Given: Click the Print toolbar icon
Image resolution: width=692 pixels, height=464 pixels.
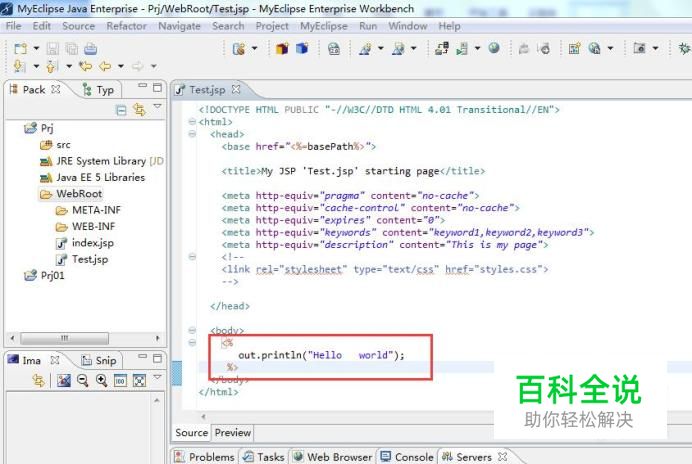Looking at the screenshot, I should 90,48.
